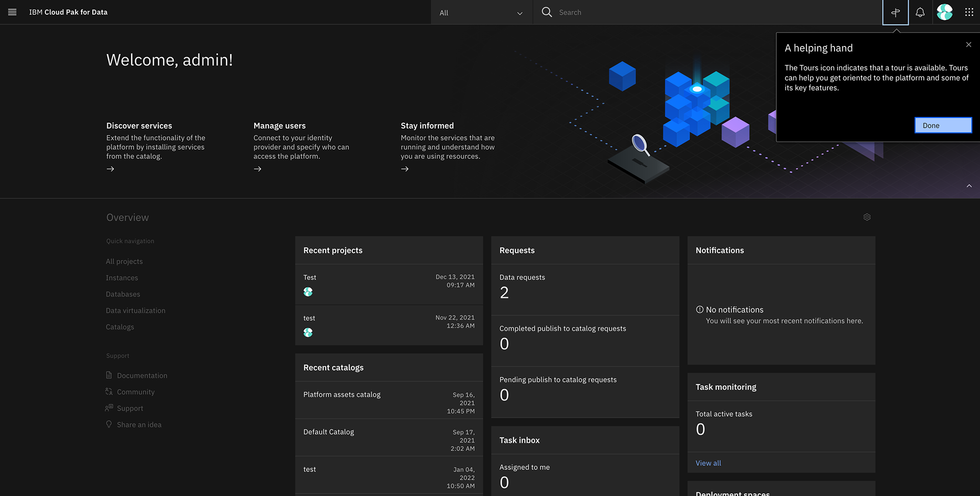Open the Documentation support link
This screenshot has height=496, width=980.
pos(142,375)
